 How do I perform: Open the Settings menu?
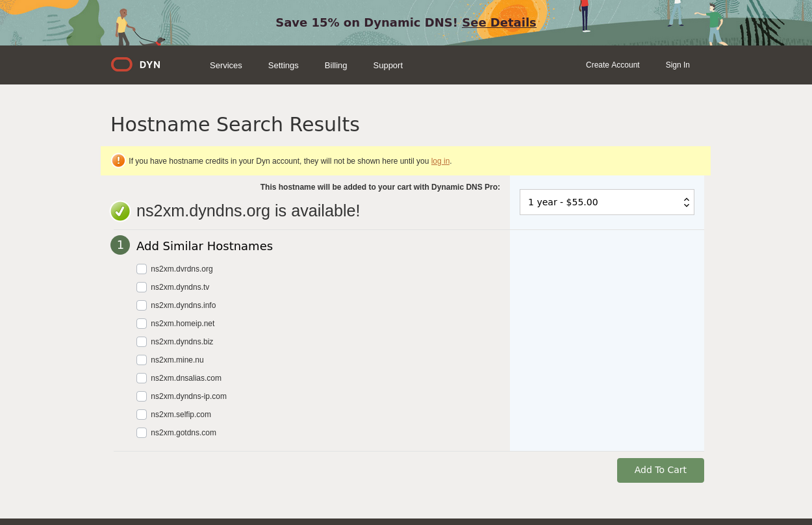[x=283, y=65]
